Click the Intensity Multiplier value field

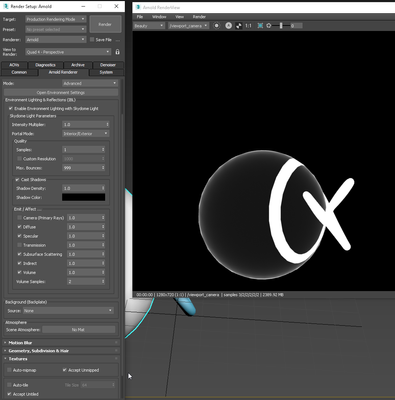(83, 124)
